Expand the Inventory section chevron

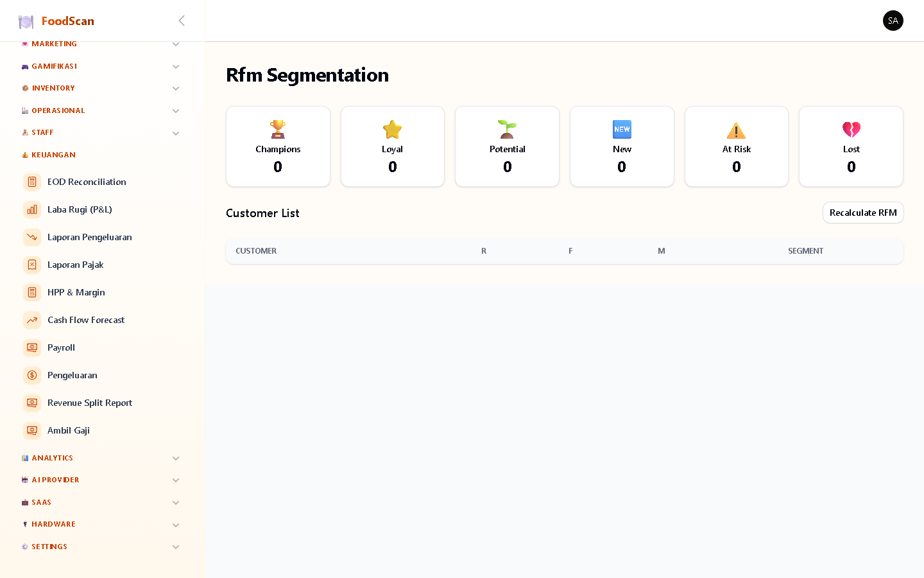176,89
